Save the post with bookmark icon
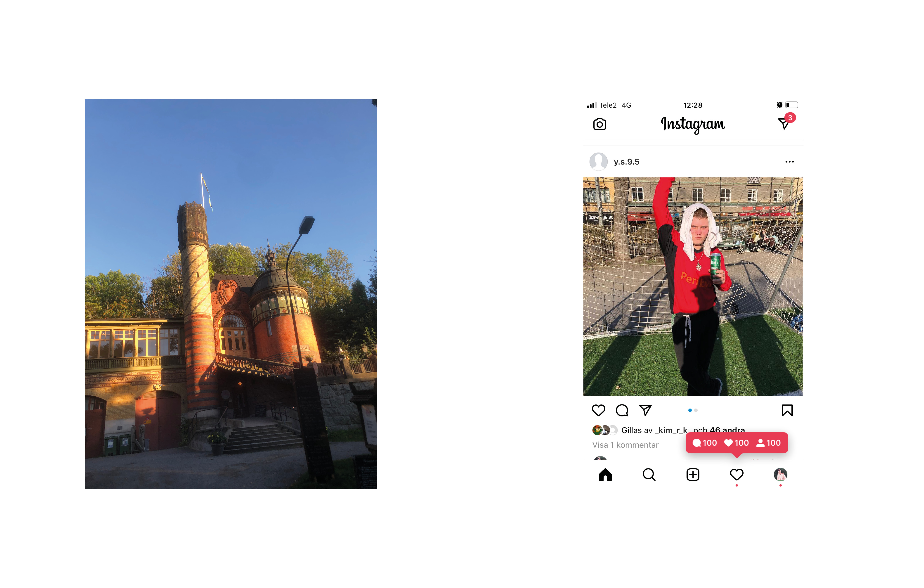The image size is (924, 588). [x=787, y=410]
